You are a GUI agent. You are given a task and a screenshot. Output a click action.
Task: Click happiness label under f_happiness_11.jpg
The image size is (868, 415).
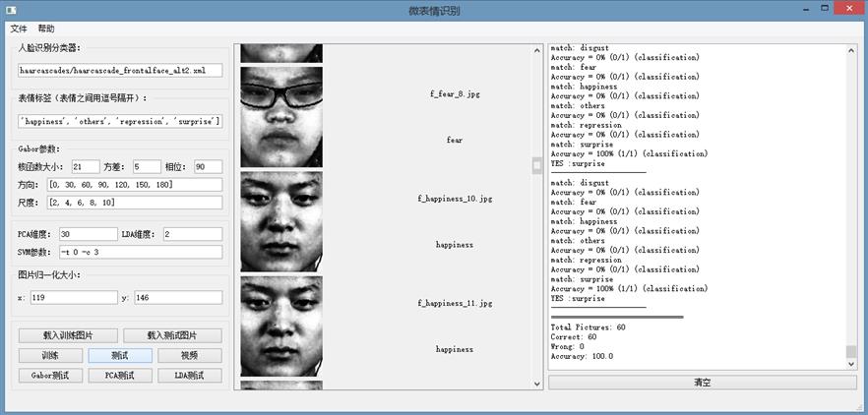(455, 349)
